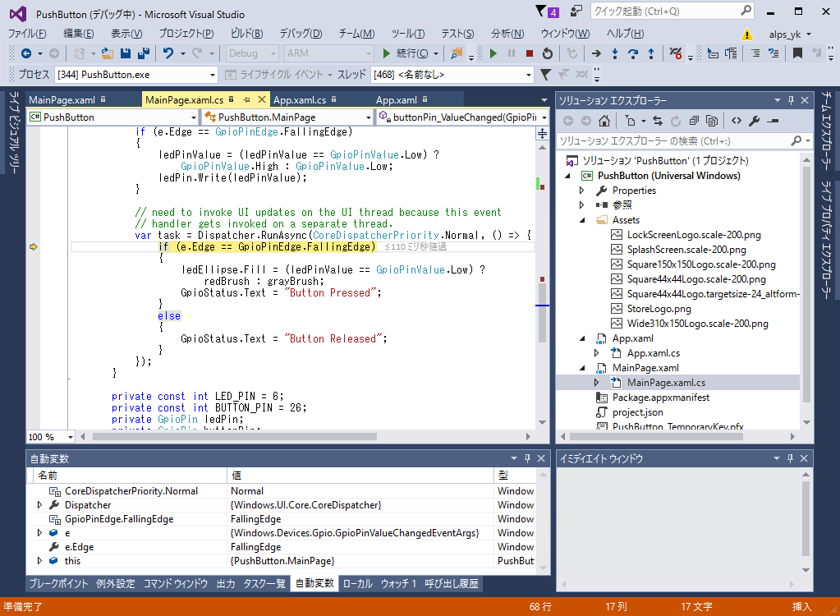
Task: Toggle auto-hide pin on イミディエイト ウィンドウ panel
Action: click(790, 458)
